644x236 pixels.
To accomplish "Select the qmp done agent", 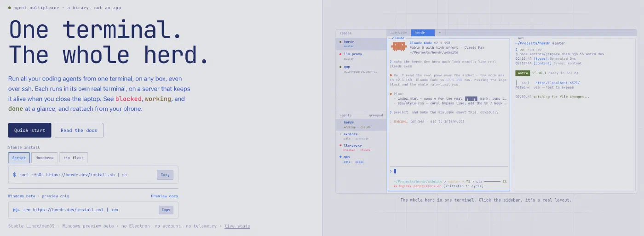I will pos(361,159).
